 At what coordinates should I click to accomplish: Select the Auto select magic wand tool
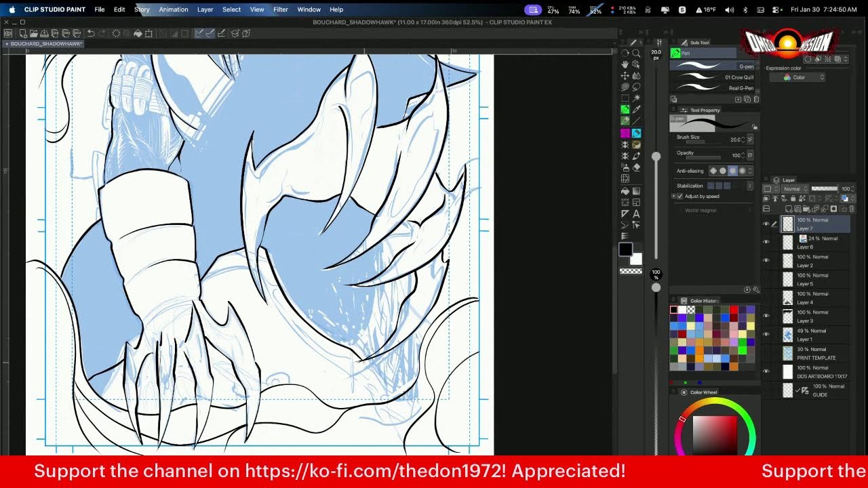[636, 98]
